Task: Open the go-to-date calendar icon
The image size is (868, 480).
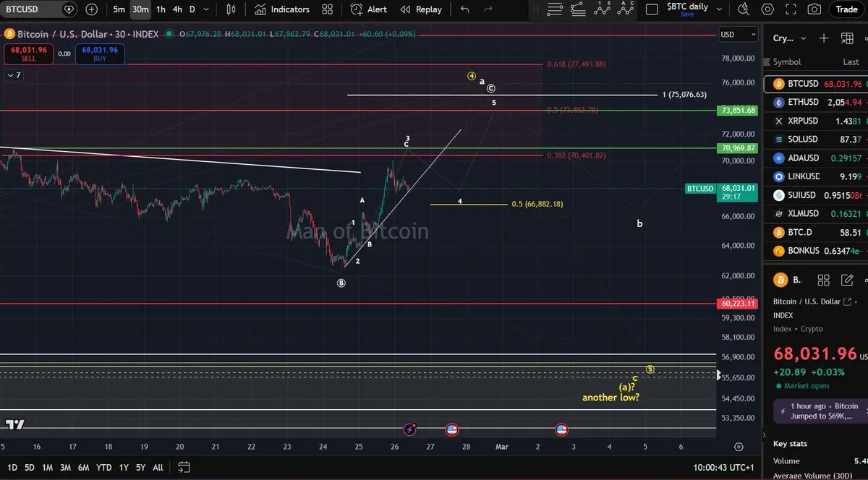Action: (x=184, y=467)
